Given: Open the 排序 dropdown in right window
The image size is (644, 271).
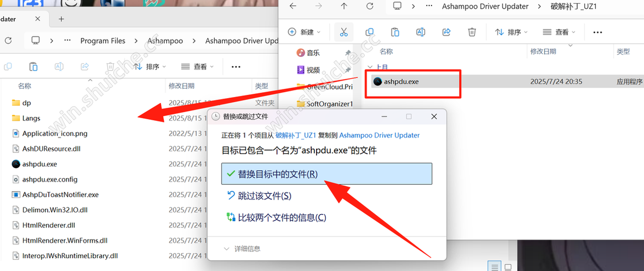Looking at the screenshot, I should [511, 31].
